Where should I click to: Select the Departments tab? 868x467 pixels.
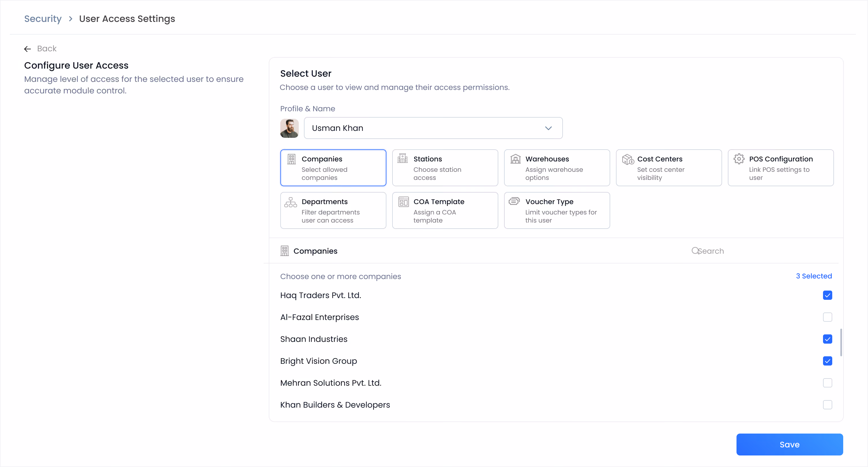(333, 211)
